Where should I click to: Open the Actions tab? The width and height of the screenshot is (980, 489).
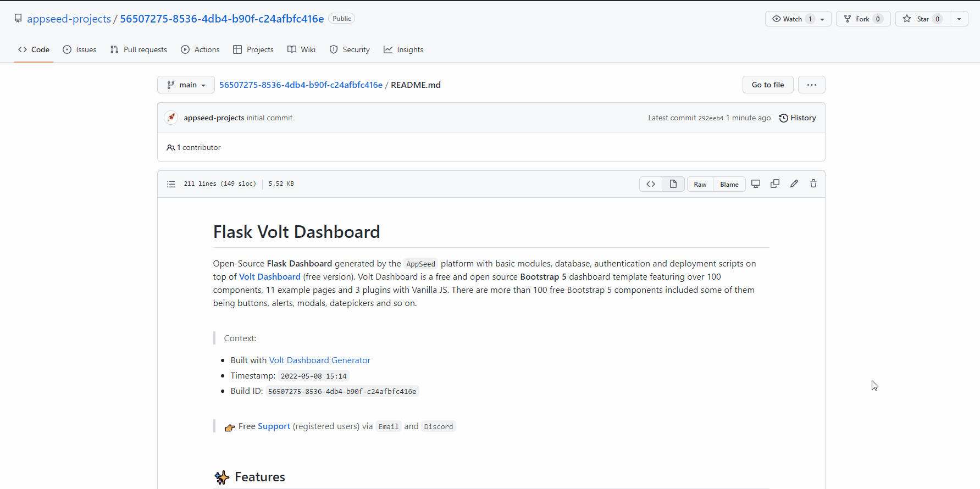coord(200,49)
